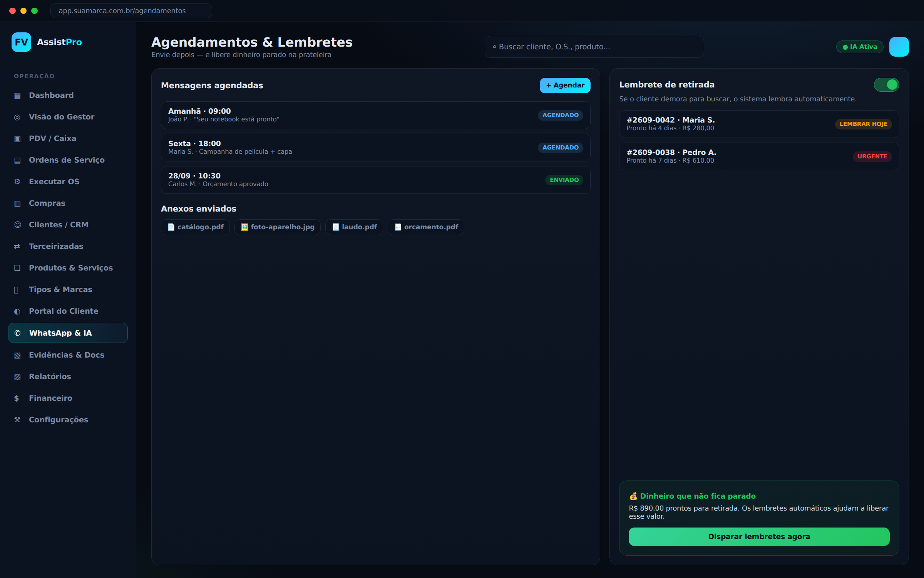Open Visão do Gestor menu item
Image resolution: width=924 pixels, height=578 pixels.
coord(68,117)
